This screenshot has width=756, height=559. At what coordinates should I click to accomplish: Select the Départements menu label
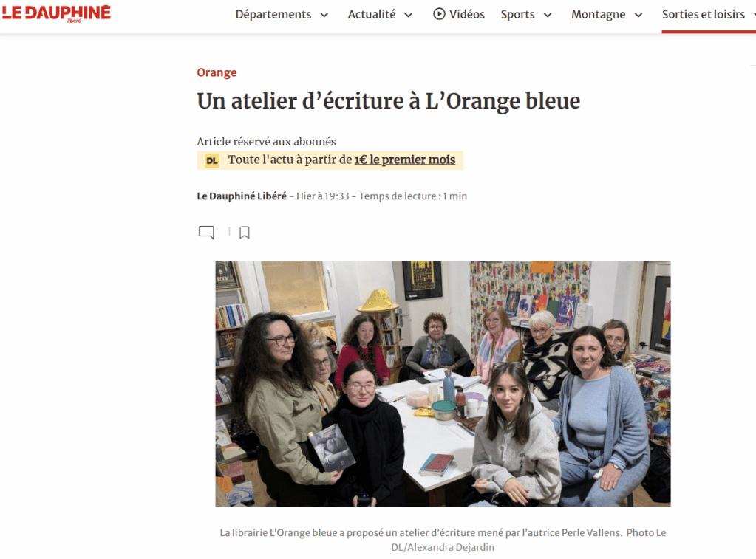[x=273, y=15]
